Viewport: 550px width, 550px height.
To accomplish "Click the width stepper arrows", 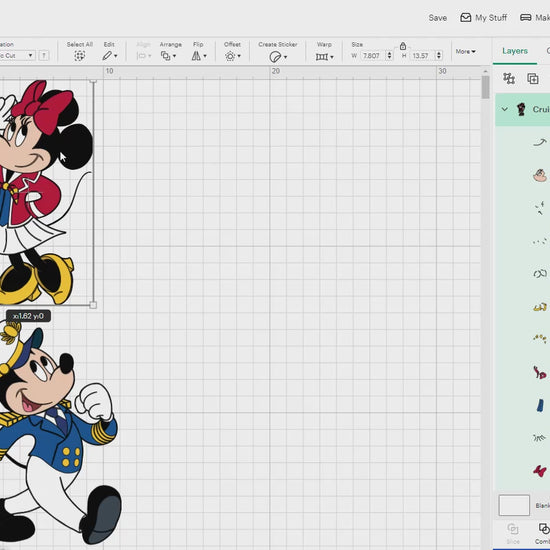I will [389, 55].
